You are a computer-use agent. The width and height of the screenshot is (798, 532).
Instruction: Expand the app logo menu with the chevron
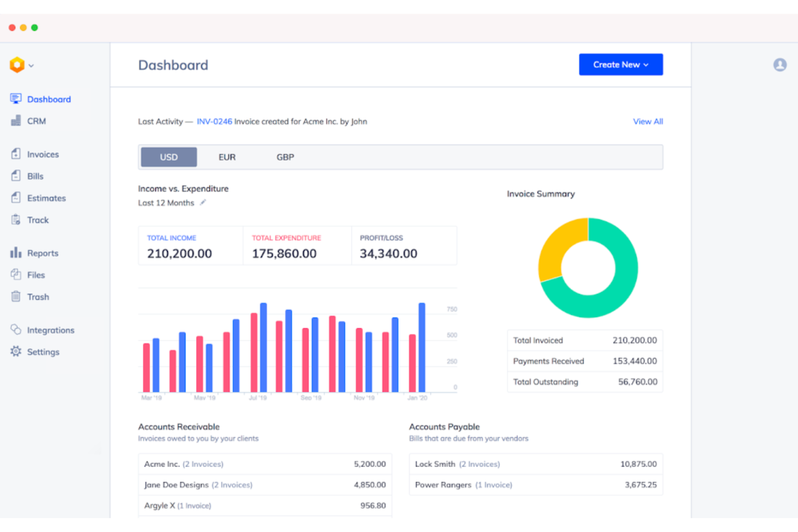pyautogui.click(x=31, y=65)
